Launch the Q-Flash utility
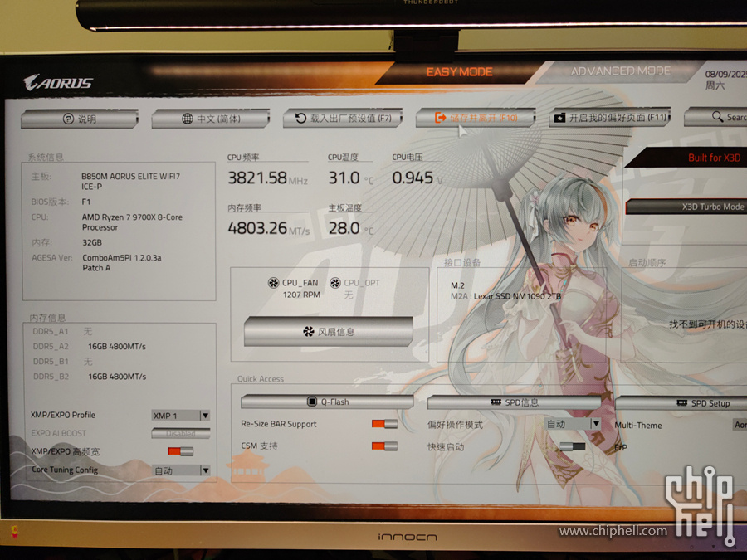 (327, 402)
